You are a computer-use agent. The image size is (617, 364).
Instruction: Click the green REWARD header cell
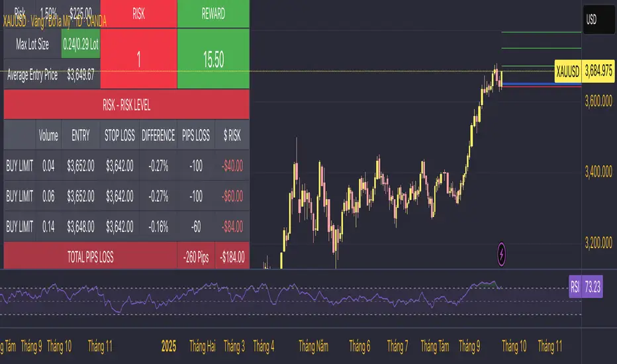click(213, 14)
